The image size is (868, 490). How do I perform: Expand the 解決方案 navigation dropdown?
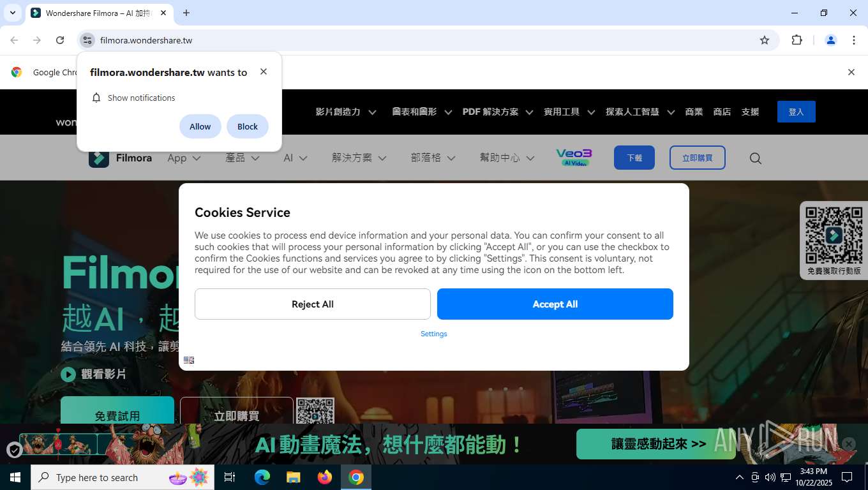pyautogui.click(x=359, y=158)
